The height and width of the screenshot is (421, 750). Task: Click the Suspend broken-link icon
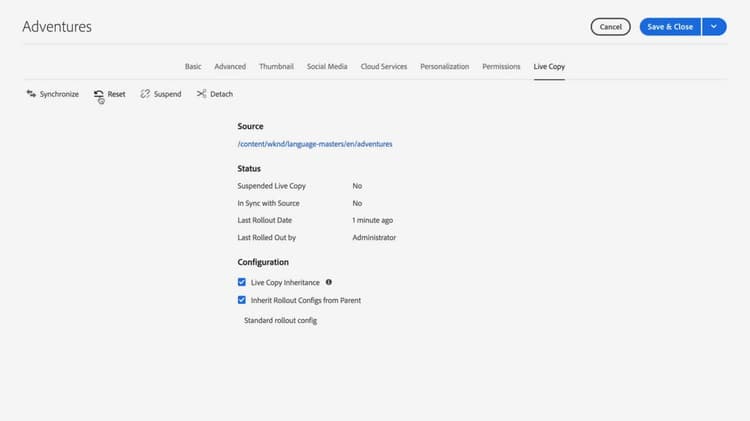[145, 94]
